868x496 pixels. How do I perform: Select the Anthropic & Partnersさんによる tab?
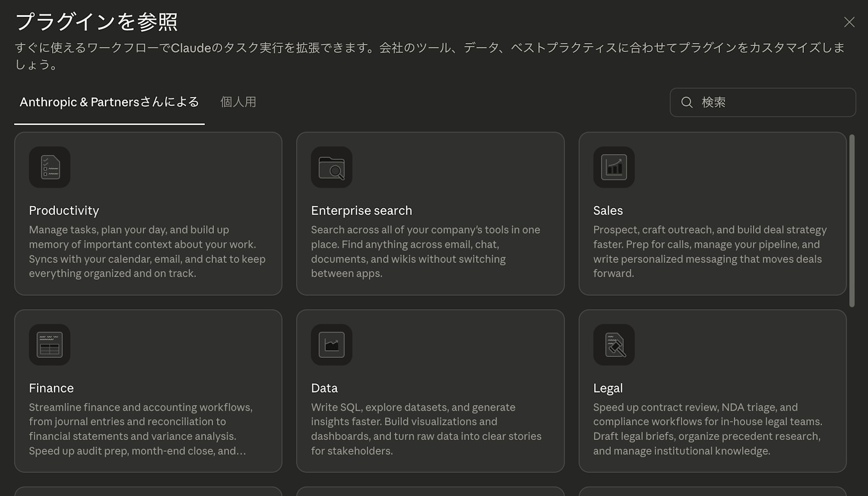tap(109, 102)
